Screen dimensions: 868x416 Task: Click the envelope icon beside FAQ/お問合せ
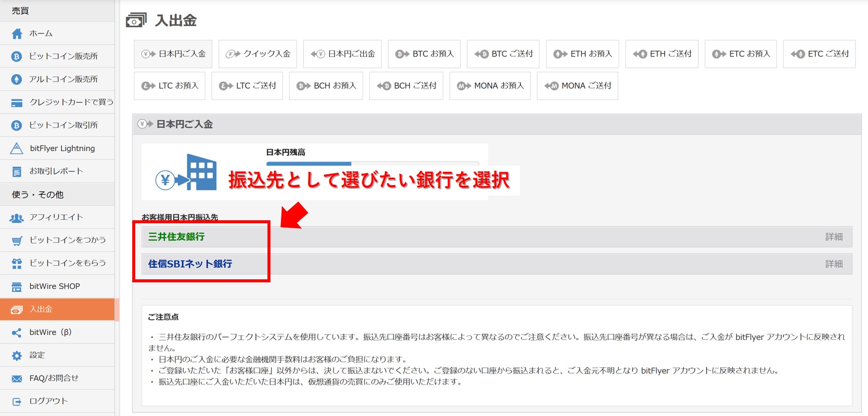(x=17, y=379)
